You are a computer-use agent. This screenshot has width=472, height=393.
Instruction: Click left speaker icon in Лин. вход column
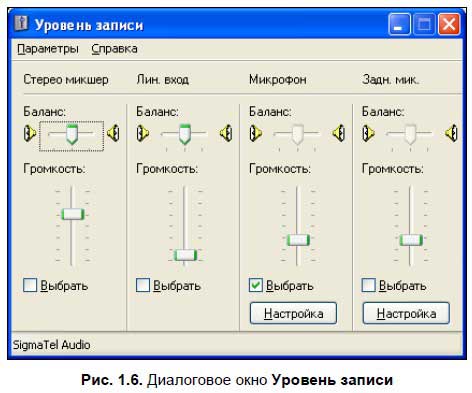point(143,133)
